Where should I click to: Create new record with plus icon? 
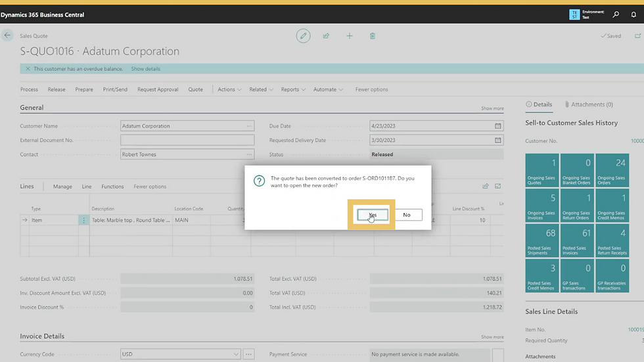click(349, 35)
